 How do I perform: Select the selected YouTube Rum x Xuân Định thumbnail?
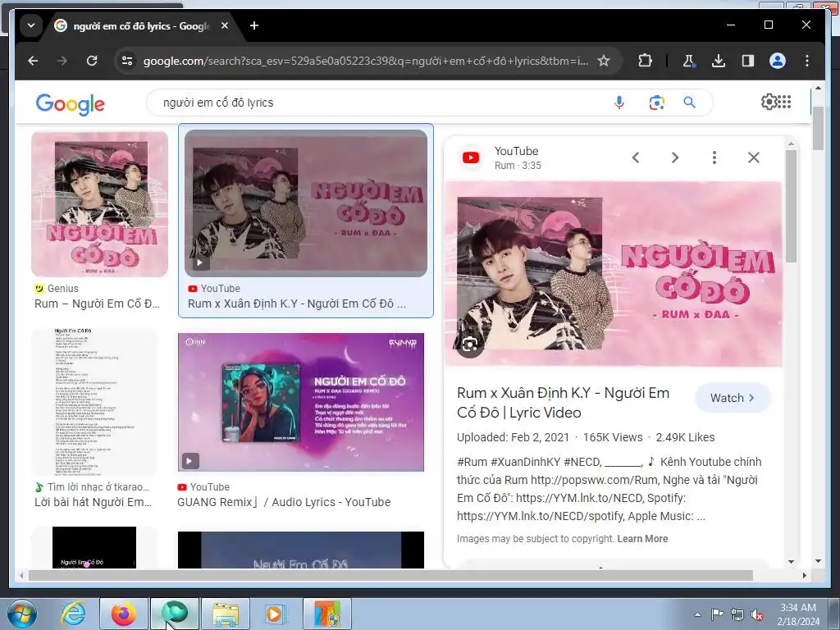pyautogui.click(x=306, y=203)
